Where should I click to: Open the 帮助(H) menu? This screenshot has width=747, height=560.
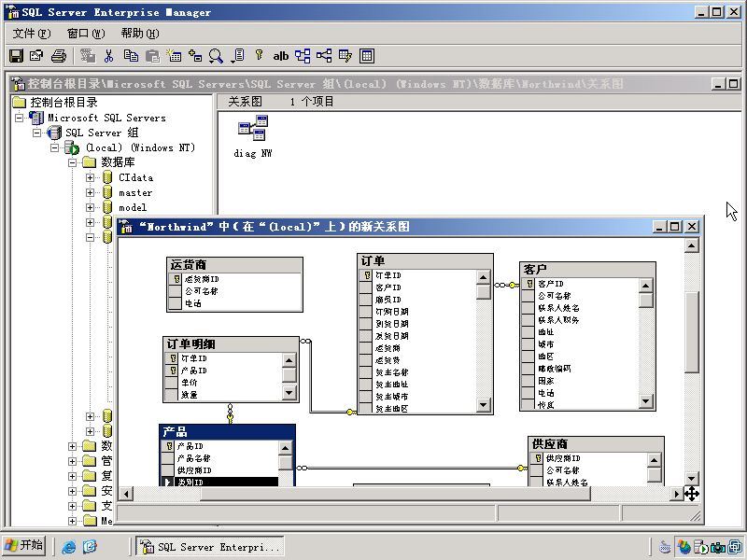click(x=139, y=34)
